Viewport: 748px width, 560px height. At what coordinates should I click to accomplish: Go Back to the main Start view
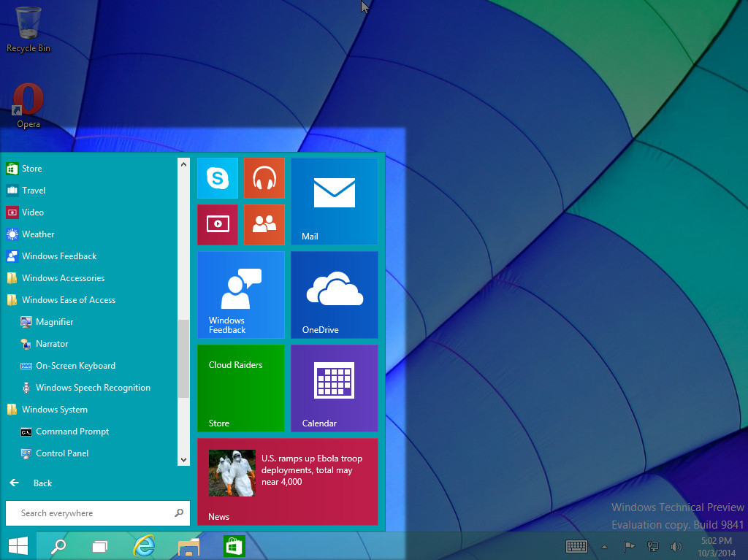31,483
